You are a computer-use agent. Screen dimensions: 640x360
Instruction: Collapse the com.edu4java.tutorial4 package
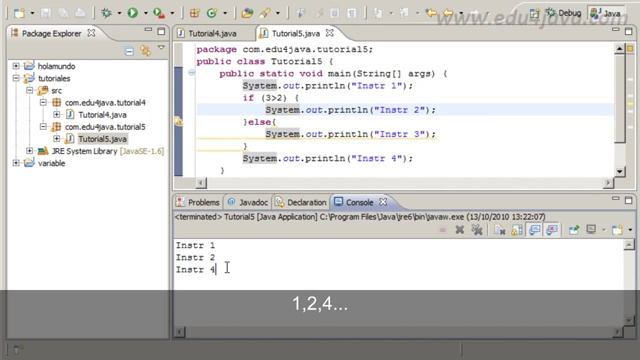point(43,102)
